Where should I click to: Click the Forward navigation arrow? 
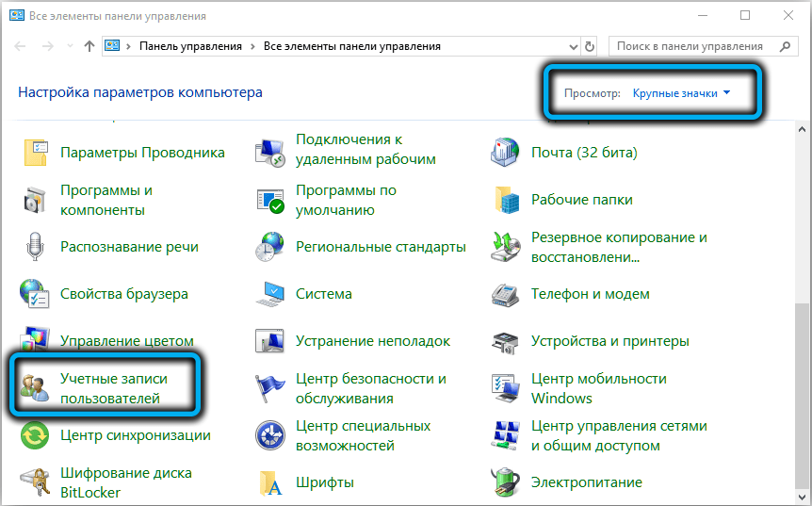[x=48, y=46]
